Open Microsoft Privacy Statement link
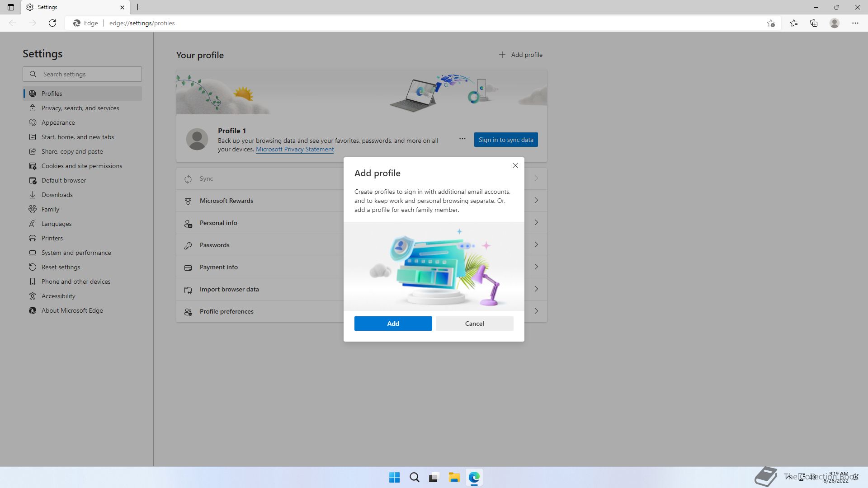 click(295, 149)
